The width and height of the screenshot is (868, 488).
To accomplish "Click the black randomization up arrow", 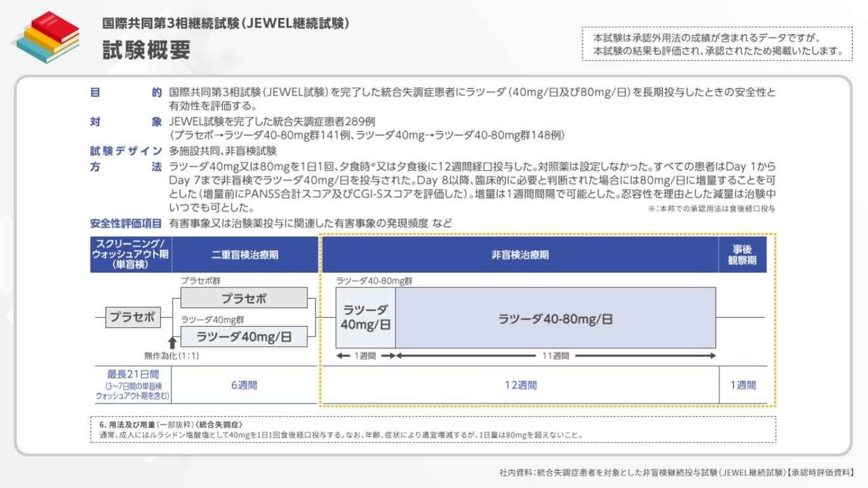I will click(171, 343).
